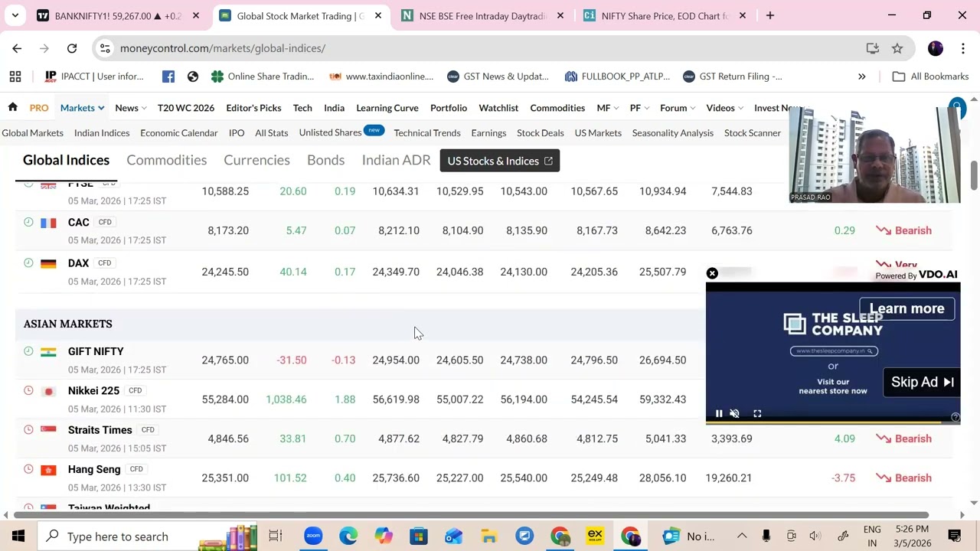Screen dimensions: 980x551
Task: Click the DAX index name
Action: pyautogui.click(x=78, y=262)
